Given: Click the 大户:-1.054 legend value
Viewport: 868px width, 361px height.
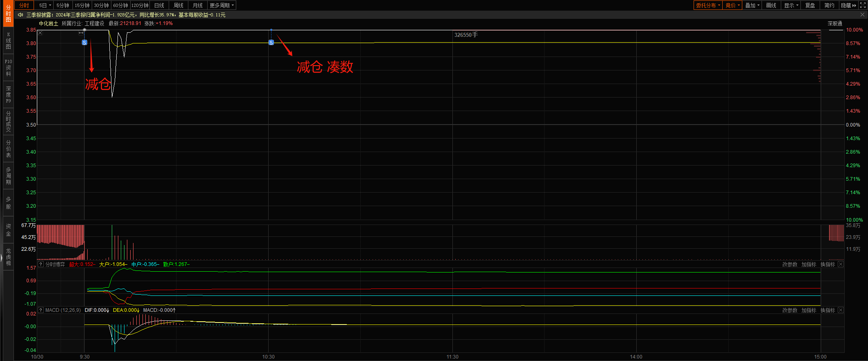Looking at the screenshot, I should [113, 264].
